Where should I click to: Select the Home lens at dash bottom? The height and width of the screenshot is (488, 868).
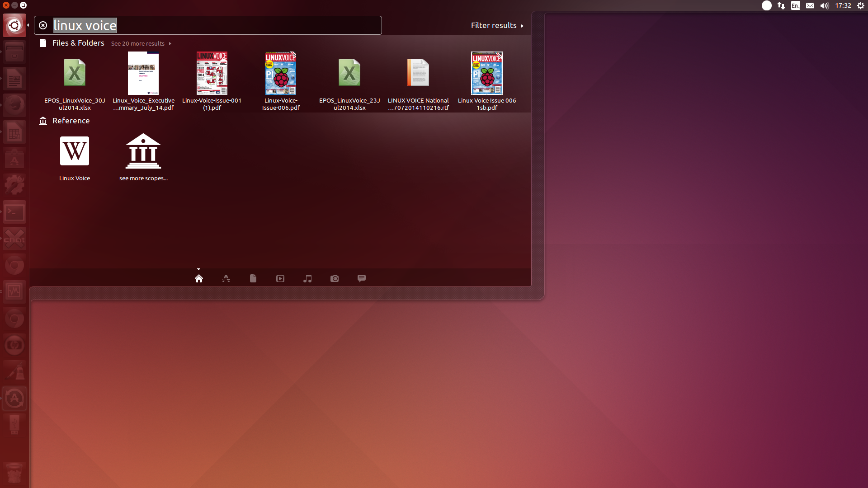pyautogui.click(x=199, y=278)
